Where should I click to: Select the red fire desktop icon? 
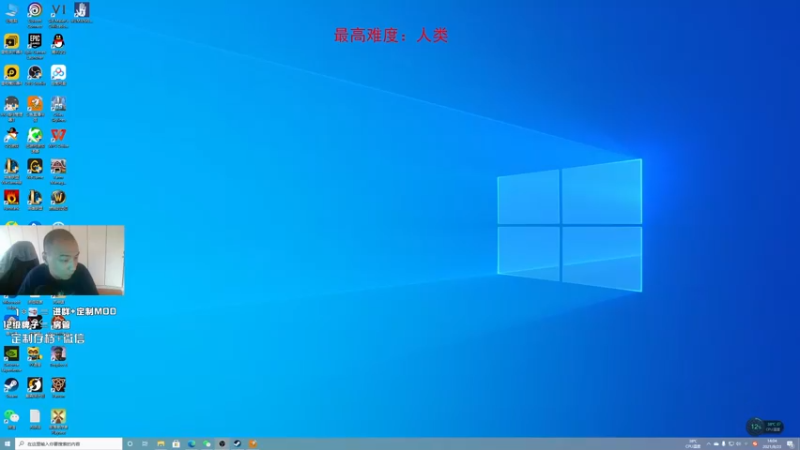tap(11, 199)
